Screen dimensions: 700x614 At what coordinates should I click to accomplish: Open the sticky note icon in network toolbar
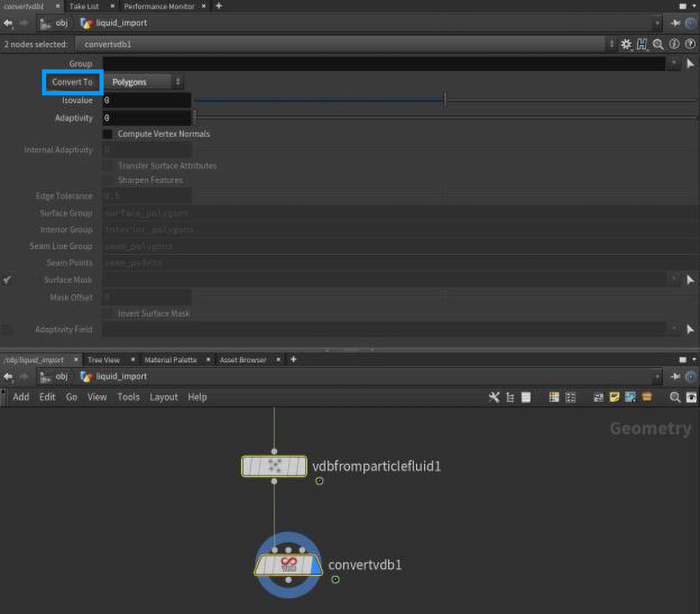[x=615, y=398]
